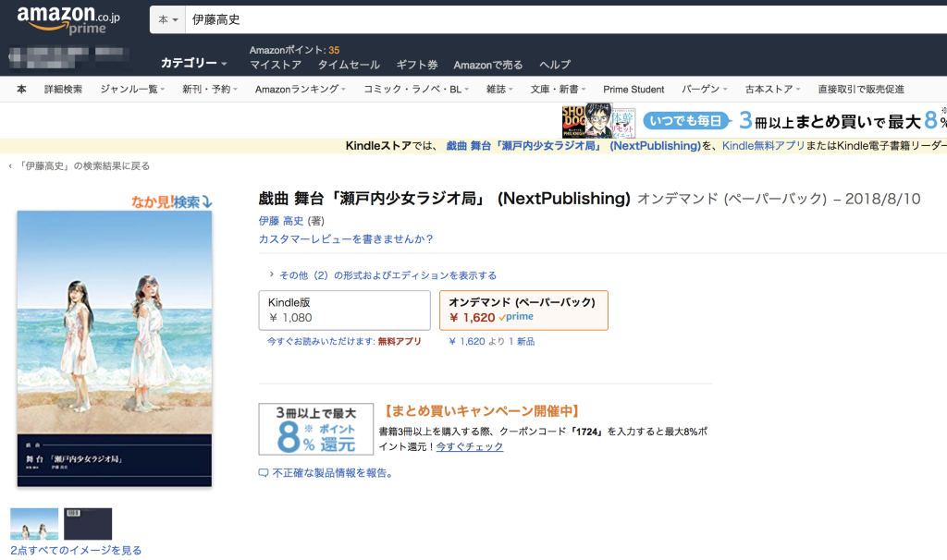Expand 新刊・予約 menu
947x560 pixels.
pos(210,90)
